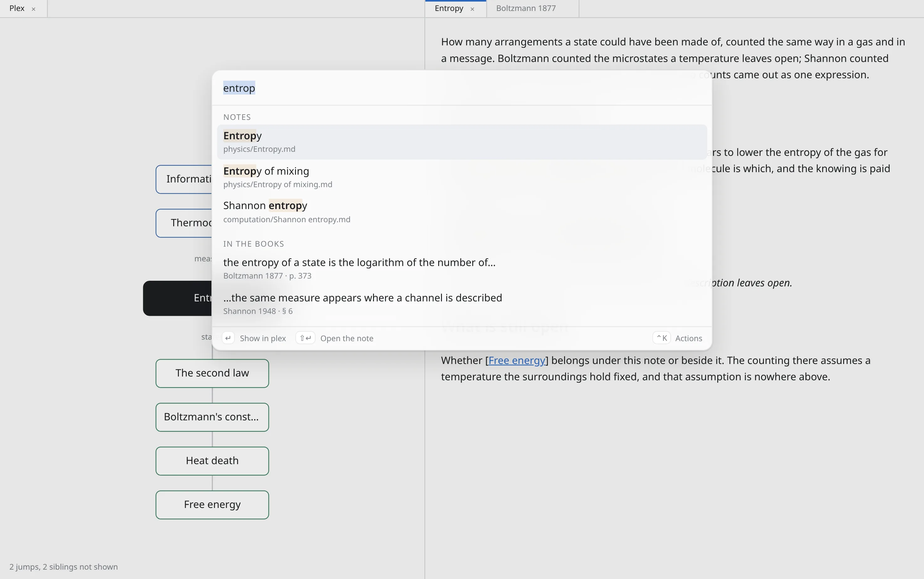Select the Thermod… node in the plex
The image size is (924, 579).
[184, 223]
